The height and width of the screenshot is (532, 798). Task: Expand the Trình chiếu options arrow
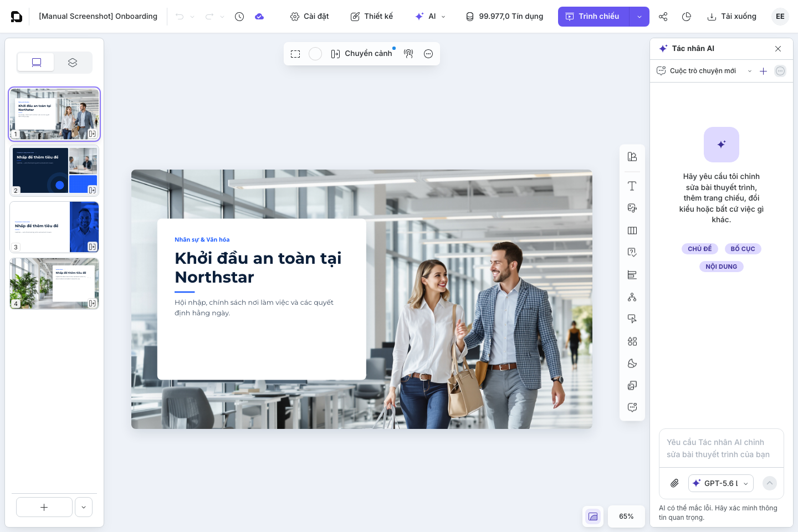(640, 17)
